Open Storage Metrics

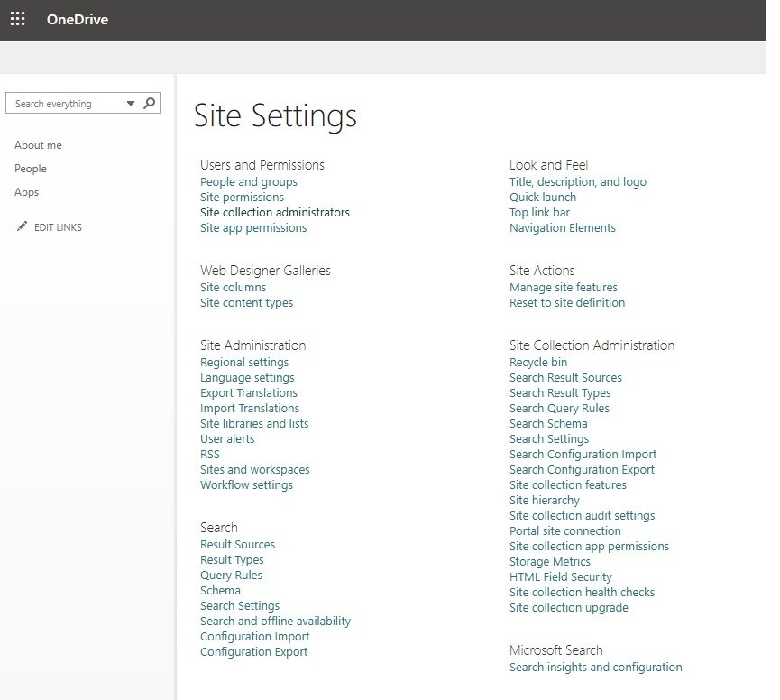pos(550,562)
